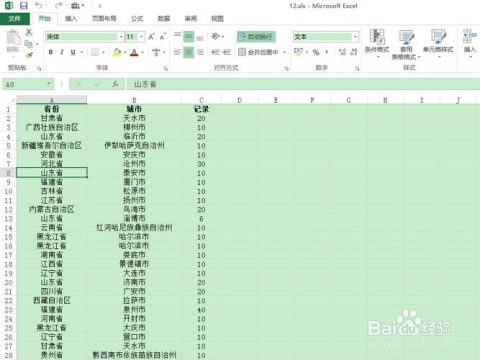Open the font size dropdown
This screenshot has height=360, width=480.
pyautogui.click(x=142, y=37)
